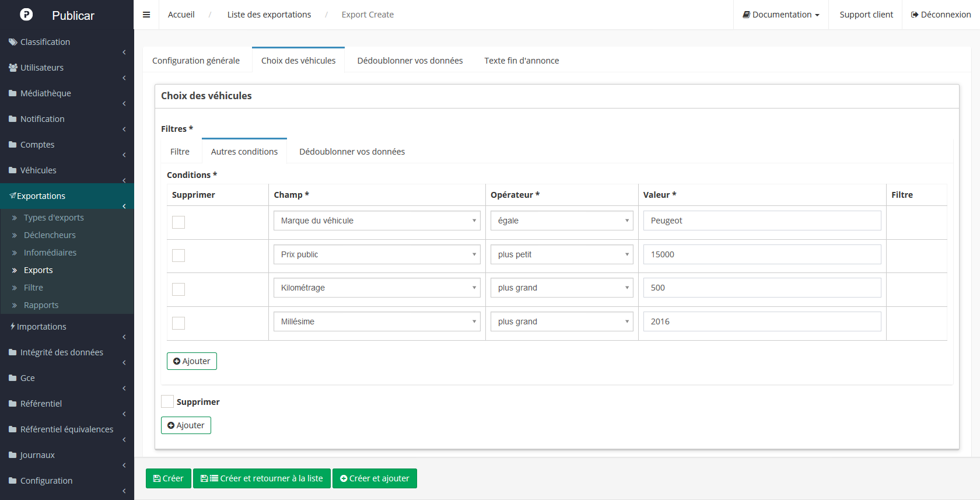The height and width of the screenshot is (500, 980).
Task: Click the Exportations paper-plane icon
Action: point(13,196)
